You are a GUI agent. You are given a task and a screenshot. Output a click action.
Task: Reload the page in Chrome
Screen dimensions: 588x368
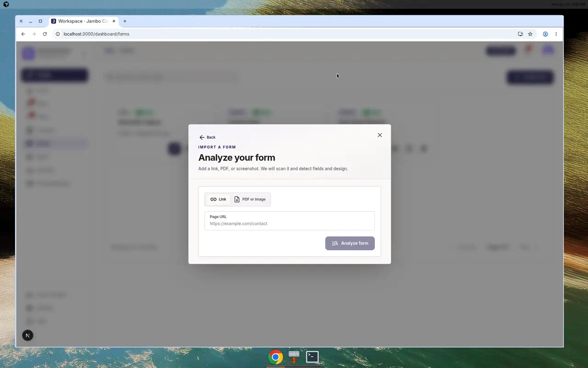tap(45, 34)
